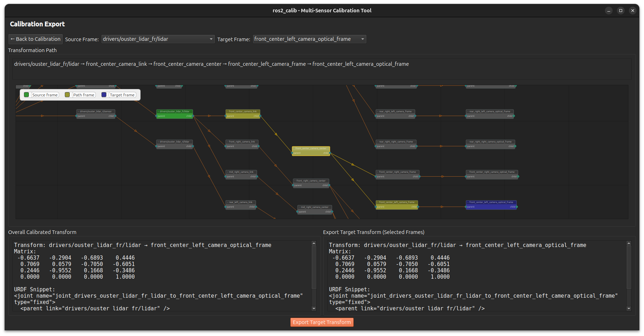644x336 pixels.
Task: Select the drivers/ouster_lidar_rl/lidar node
Action: pyautogui.click(x=175, y=144)
